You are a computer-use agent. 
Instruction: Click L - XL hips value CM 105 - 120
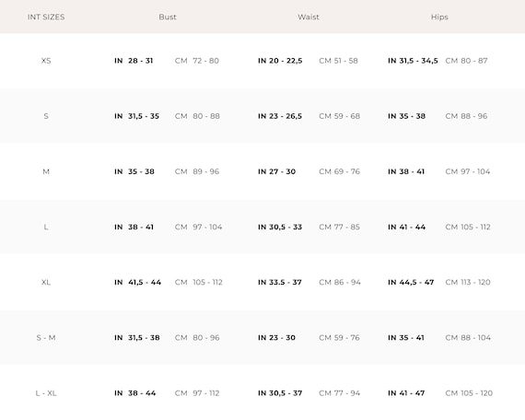[469, 393]
